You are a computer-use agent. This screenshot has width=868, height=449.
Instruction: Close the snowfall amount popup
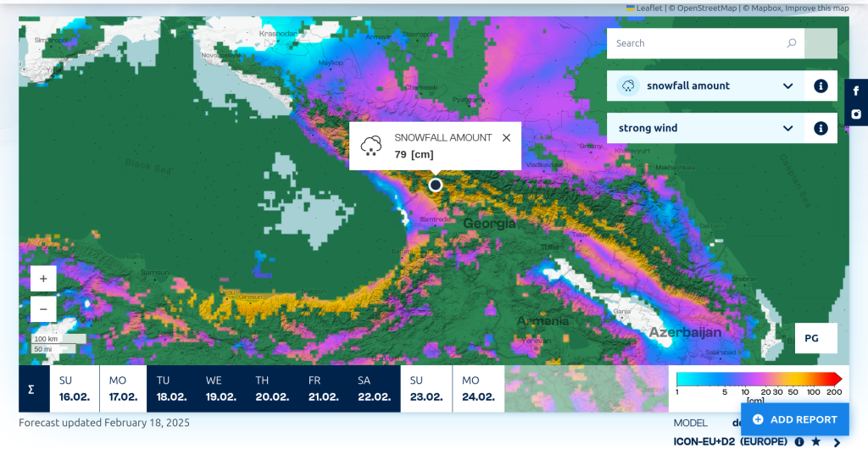click(506, 138)
